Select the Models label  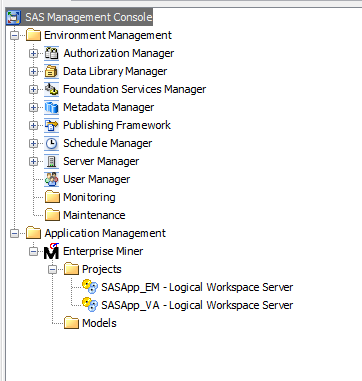pos(99,323)
